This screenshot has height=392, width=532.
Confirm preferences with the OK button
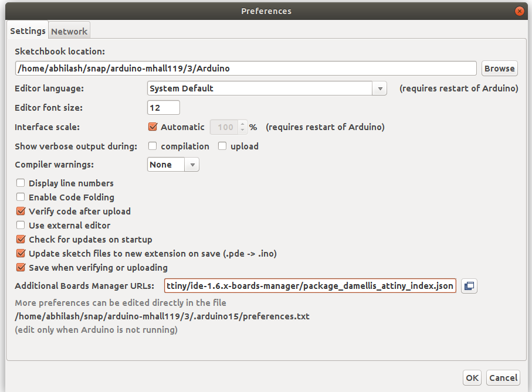472,378
